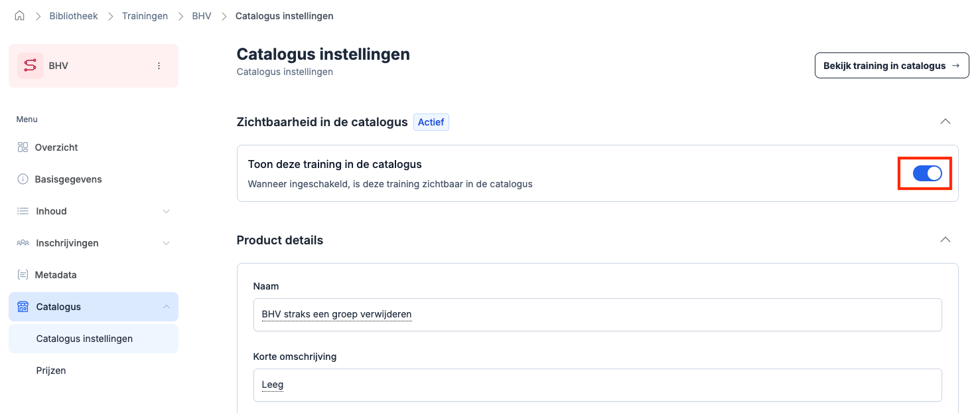Viewport: 980px width, 413px height.
Task: Collapse the Product details section
Action: pos(945,240)
